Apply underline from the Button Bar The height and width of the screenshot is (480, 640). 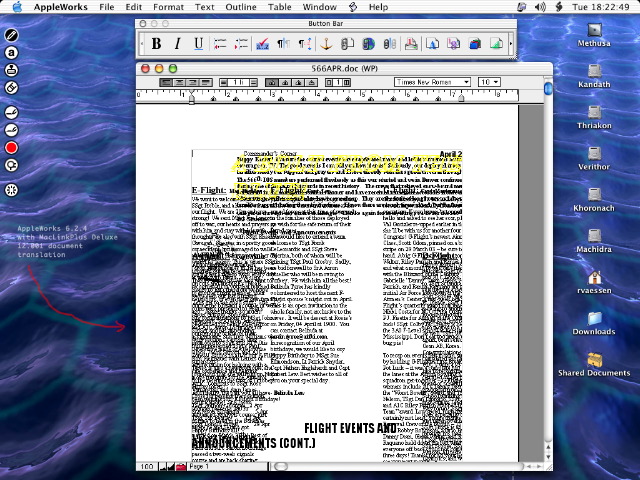pos(199,44)
